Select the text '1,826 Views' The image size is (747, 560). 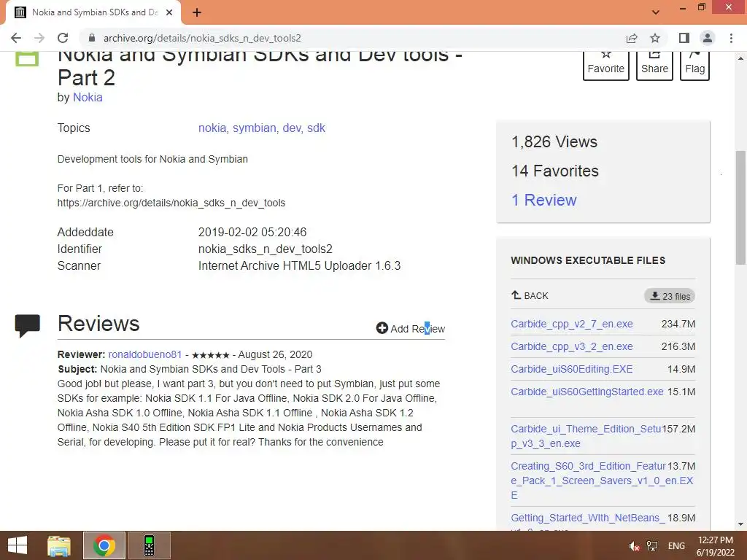[x=554, y=142]
